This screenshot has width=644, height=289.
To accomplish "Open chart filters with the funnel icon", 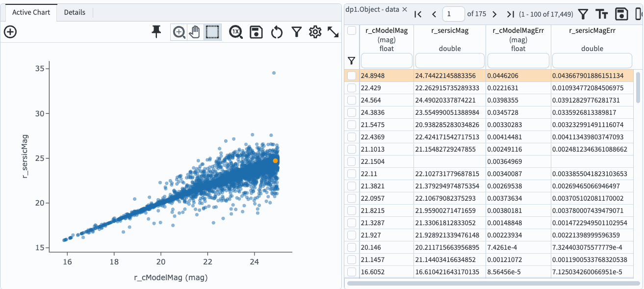I will point(296,32).
